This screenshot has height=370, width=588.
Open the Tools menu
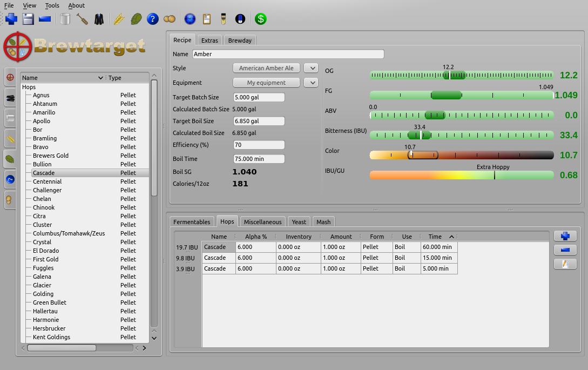click(x=52, y=5)
